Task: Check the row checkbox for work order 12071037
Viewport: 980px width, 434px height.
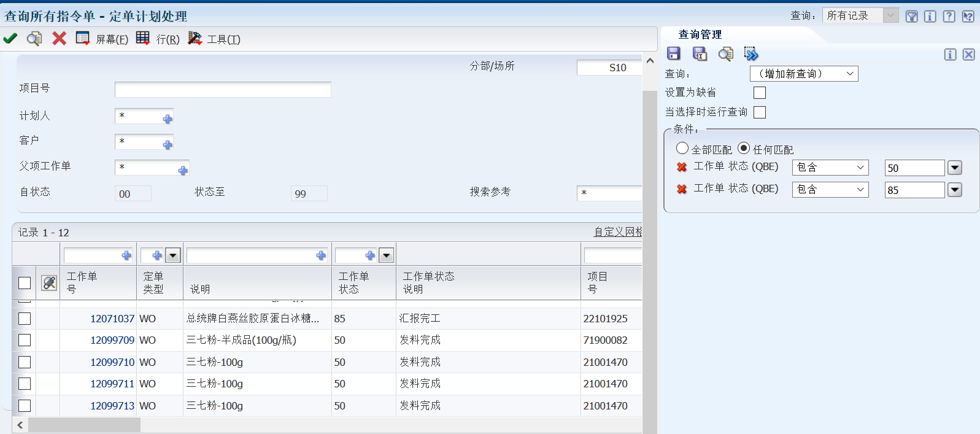Action: click(x=25, y=319)
